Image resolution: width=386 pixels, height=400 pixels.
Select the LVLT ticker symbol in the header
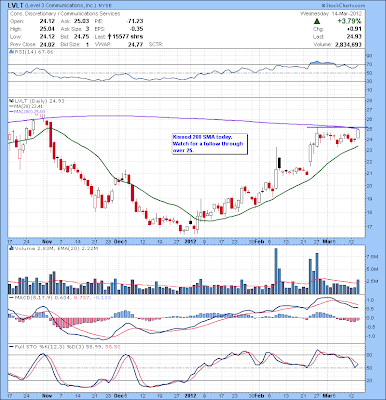pyautogui.click(x=15, y=6)
